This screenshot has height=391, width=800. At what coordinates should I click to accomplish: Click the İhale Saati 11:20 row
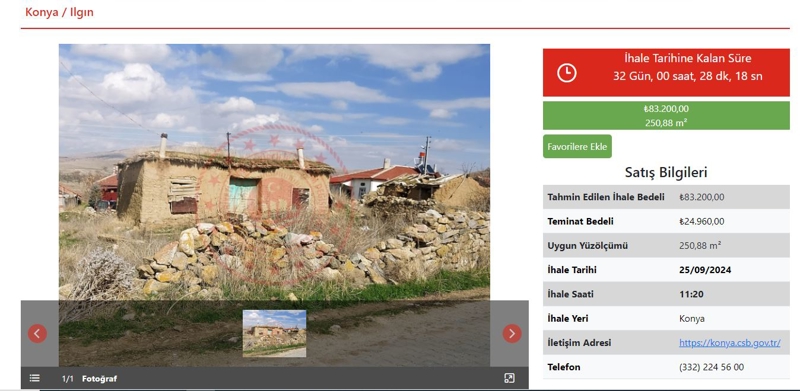coord(666,294)
